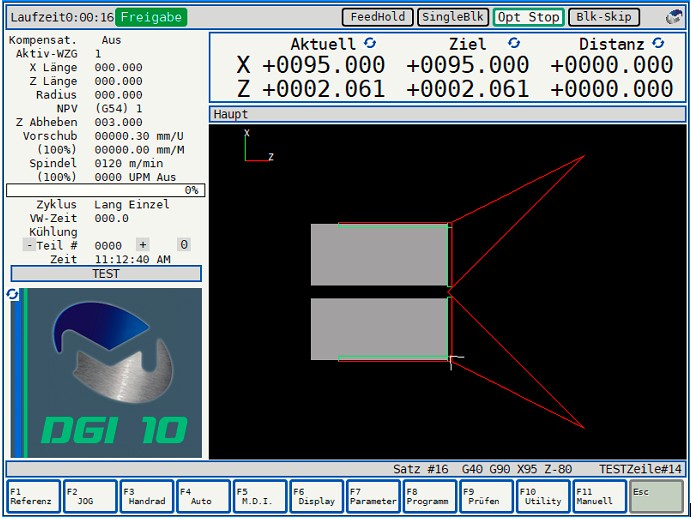Screen dimensions: 692x519
Task: Click the Aktuell X value +0095.000
Action: pyautogui.click(x=323, y=65)
